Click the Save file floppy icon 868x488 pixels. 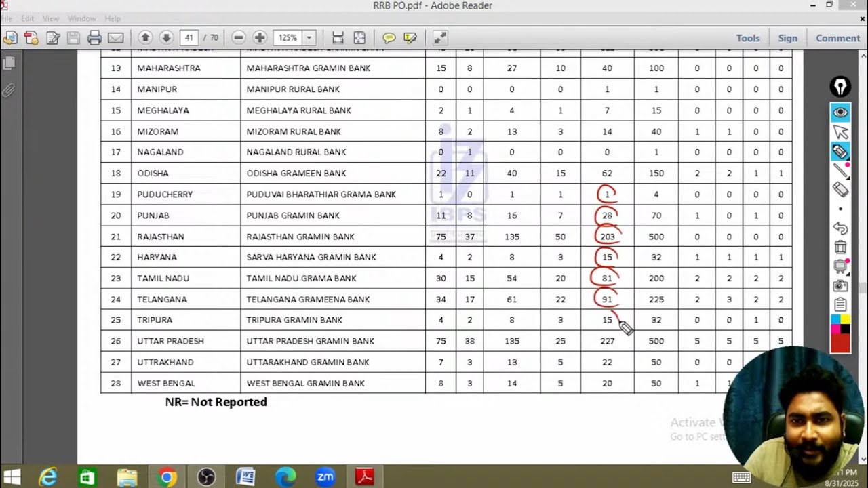(73, 38)
